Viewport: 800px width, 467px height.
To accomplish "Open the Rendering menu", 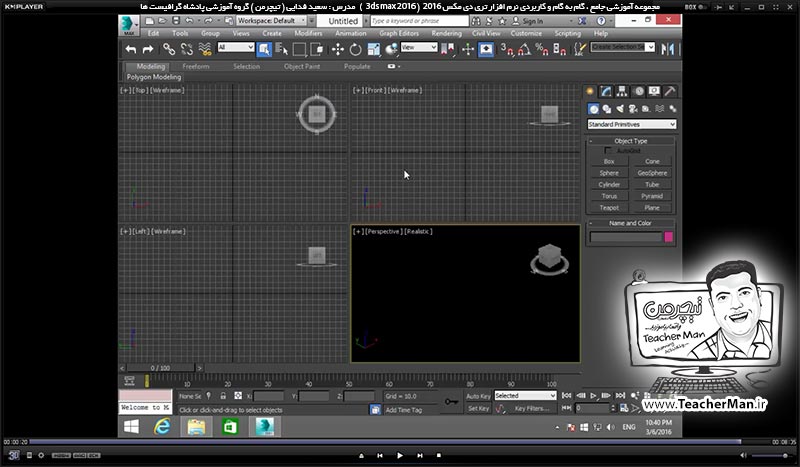I will click(446, 33).
